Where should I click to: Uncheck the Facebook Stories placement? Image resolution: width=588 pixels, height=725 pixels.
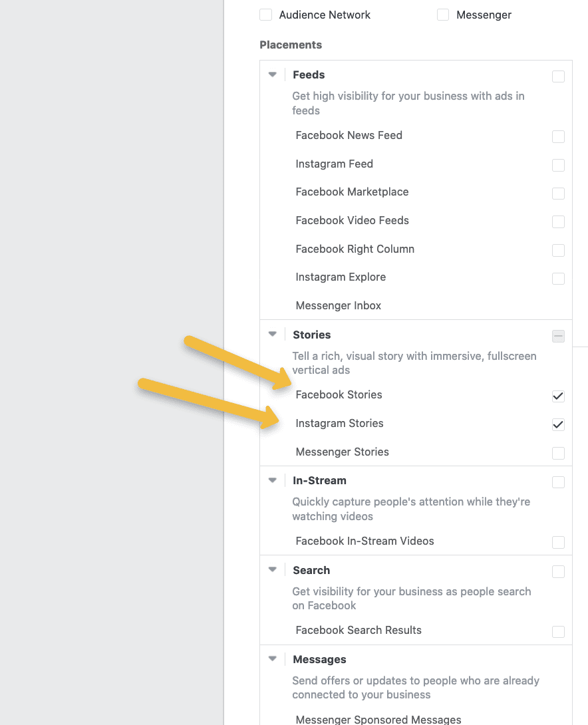point(558,396)
